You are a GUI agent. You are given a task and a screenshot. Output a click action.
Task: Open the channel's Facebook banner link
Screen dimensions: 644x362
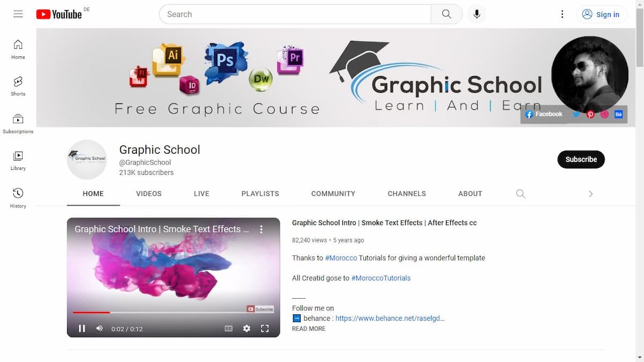(544, 114)
